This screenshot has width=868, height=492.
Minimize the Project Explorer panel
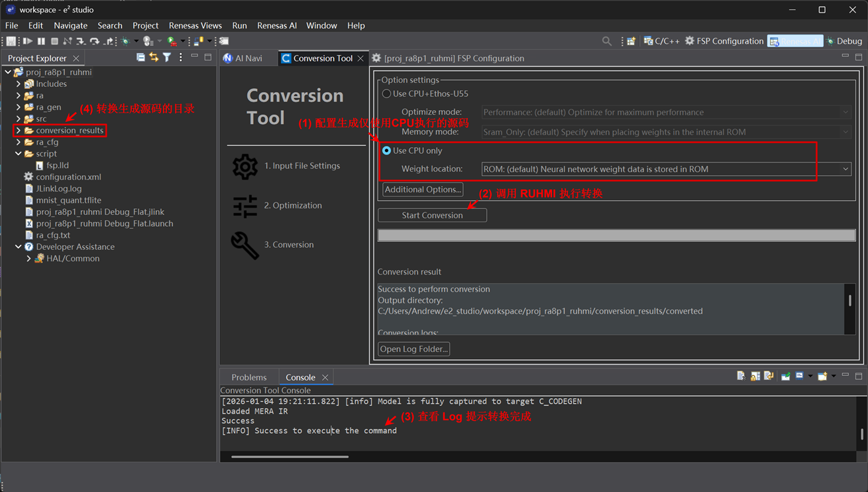coord(194,57)
